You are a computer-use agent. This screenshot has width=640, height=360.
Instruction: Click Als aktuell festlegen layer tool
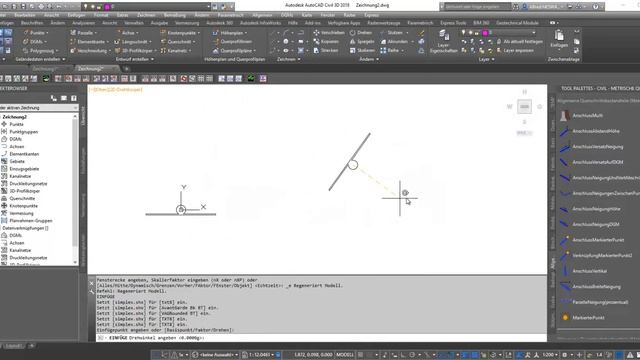coord(519,42)
